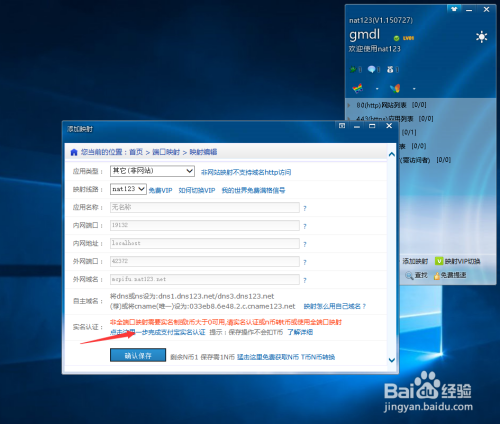Click the nat123 skin (shirt) icon
The width and height of the screenshot is (500, 424).
pos(454,9)
